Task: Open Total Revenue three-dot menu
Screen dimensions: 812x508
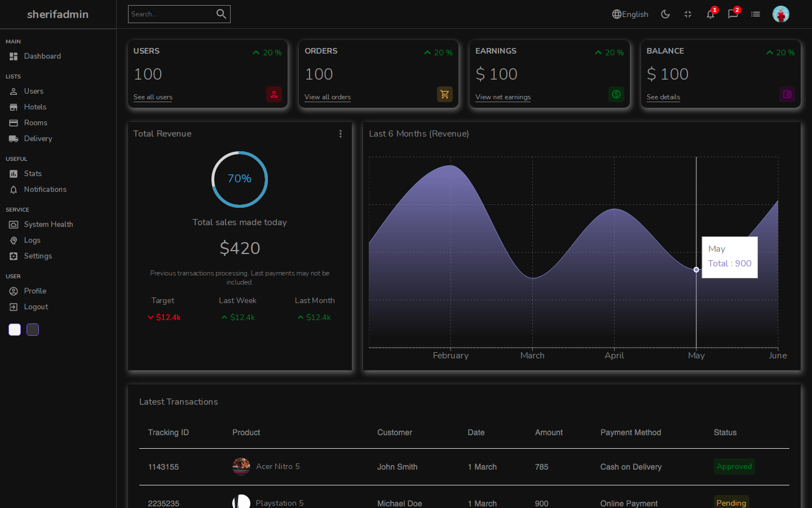Action: pyautogui.click(x=341, y=134)
